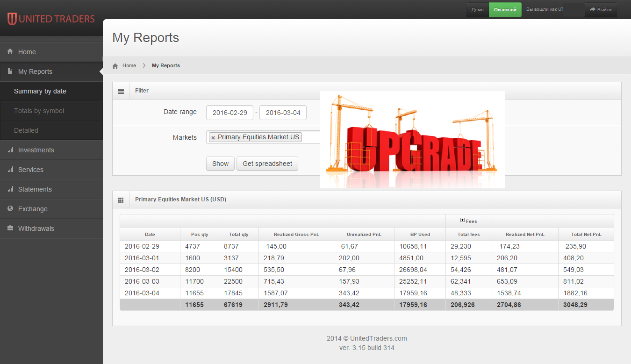631x364 pixels.
Task: Click the 2016-03-03 date row cell
Action: [x=150, y=281]
